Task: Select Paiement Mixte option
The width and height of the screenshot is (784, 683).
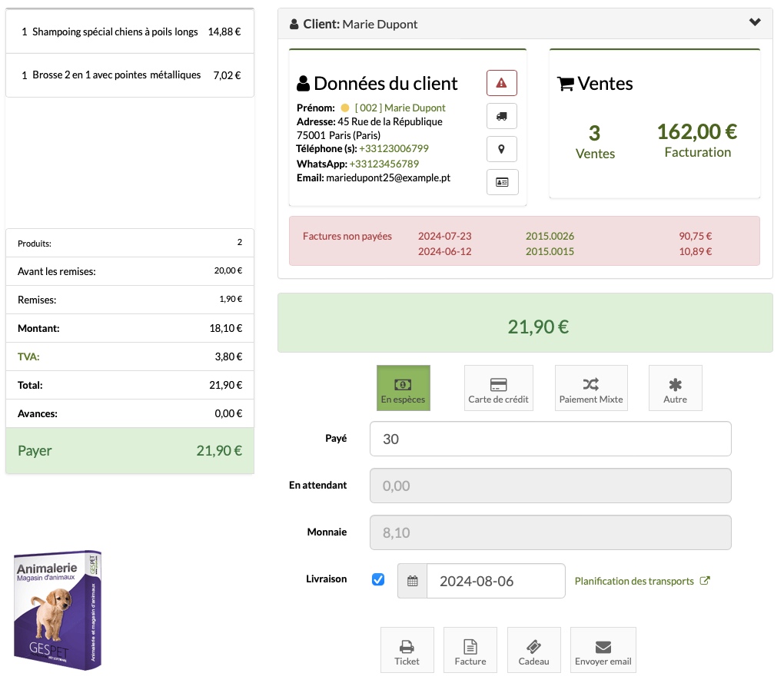Action: pos(591,388)
